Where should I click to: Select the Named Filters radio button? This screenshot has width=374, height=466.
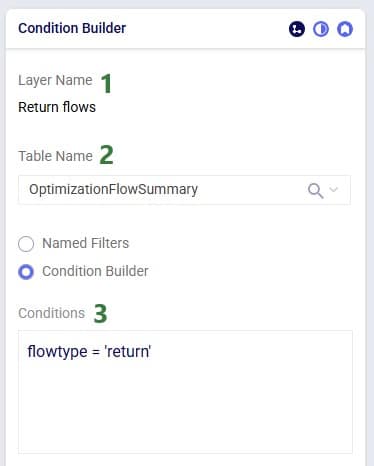pyautogui.click(x=26, y=244)
